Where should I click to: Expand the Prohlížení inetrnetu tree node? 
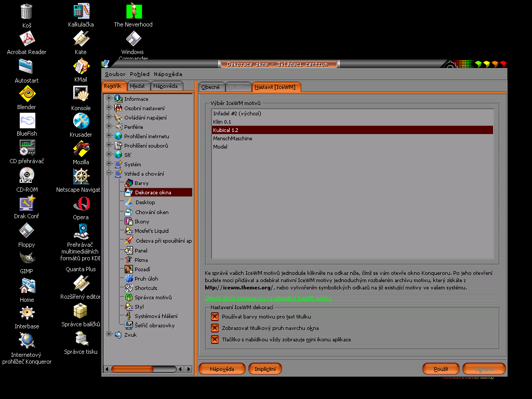pyautogui.click(x=109, y=136)
